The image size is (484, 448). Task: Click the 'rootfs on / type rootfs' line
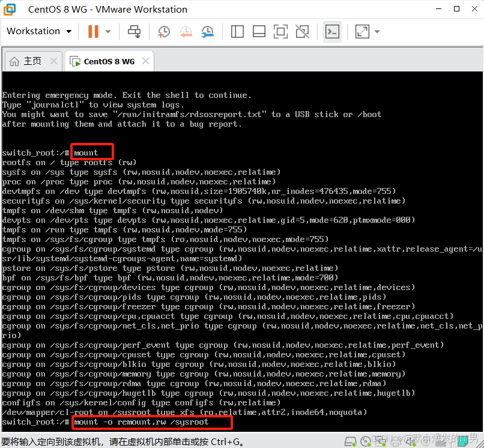coord(69,162)
